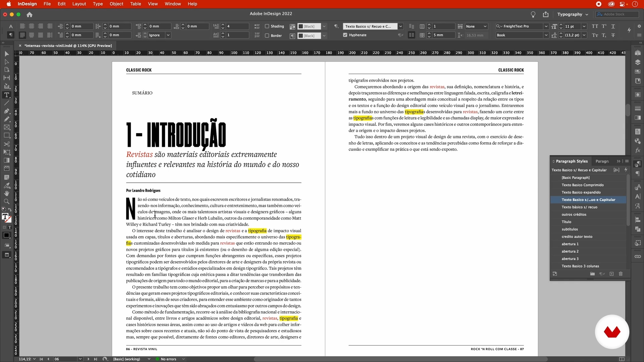Switch to the Paragraph panel tab

point(602,161)
